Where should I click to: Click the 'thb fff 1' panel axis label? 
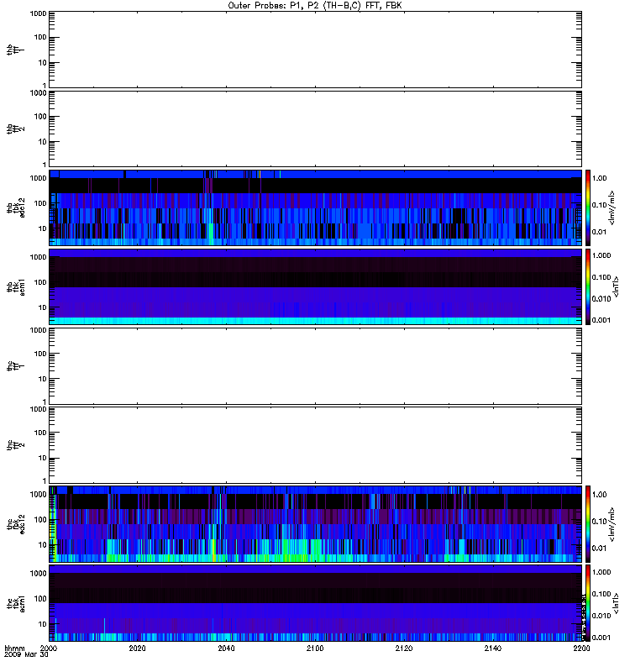pyautogui.click(x=16, y=50)
